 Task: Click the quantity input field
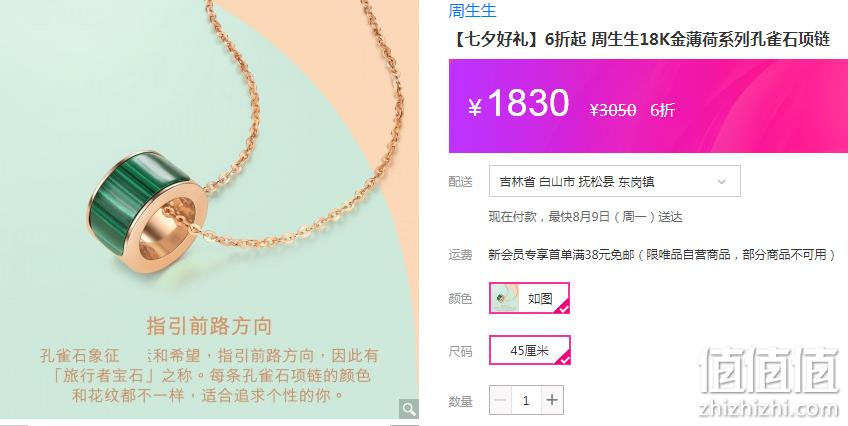(x=526, y=400)
